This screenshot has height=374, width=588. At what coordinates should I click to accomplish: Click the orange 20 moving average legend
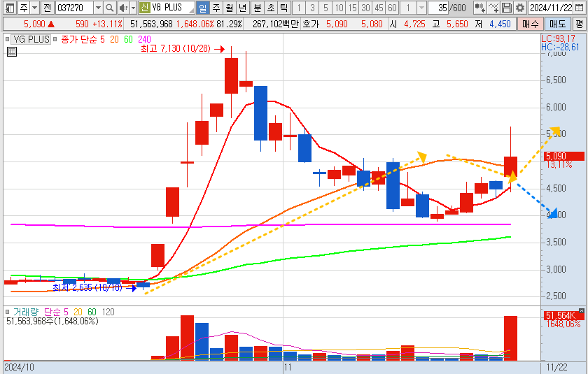(114, 39)
